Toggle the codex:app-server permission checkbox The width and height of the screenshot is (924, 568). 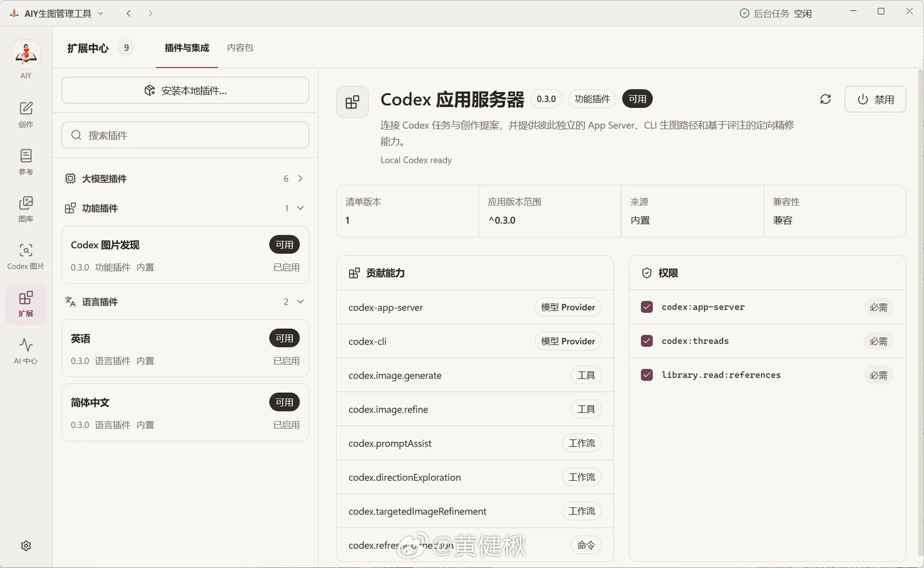pyautogui.click(x=647, y=307)
